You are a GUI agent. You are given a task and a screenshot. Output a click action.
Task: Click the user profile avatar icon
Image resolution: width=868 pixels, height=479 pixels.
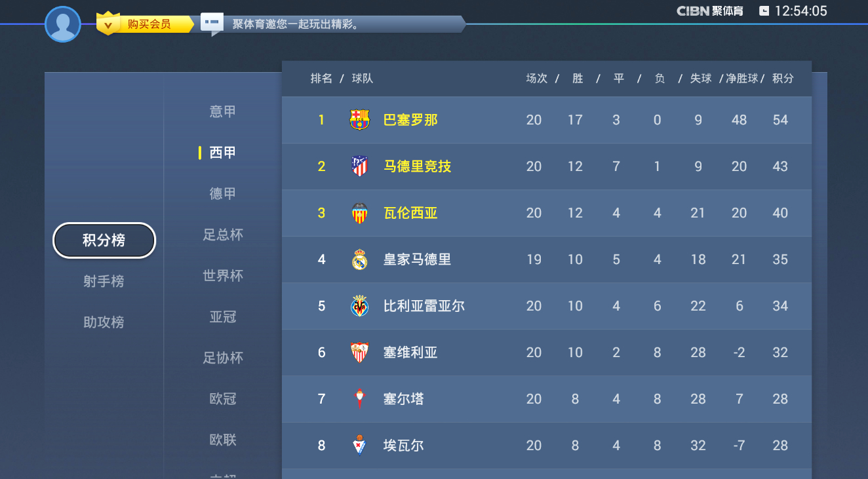(x=63, y=24)
